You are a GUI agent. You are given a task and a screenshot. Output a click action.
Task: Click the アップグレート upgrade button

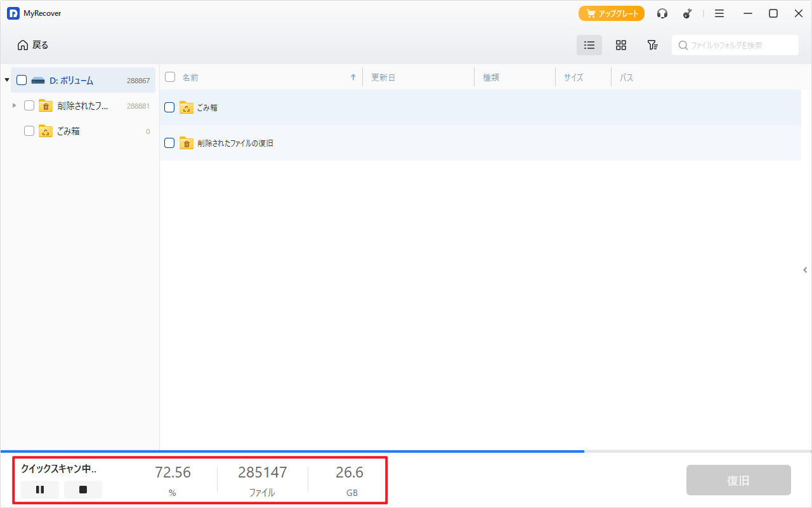[612, 13]
